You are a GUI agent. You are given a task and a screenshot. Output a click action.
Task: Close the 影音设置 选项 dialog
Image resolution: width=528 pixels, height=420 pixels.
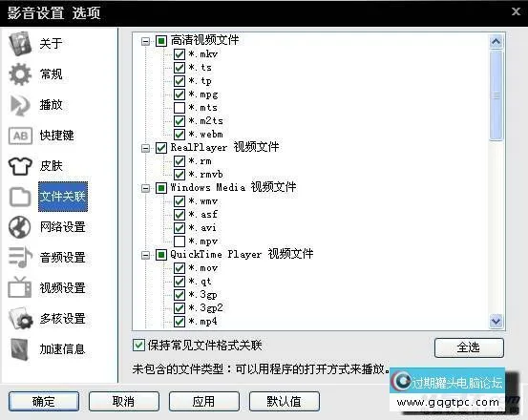coord(516,12)
